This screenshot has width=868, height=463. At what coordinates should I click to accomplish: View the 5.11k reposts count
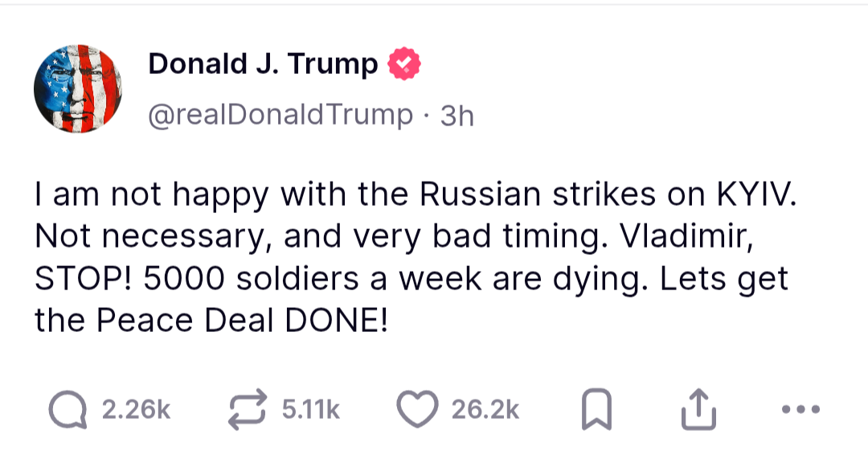click(x=311, y=410)
